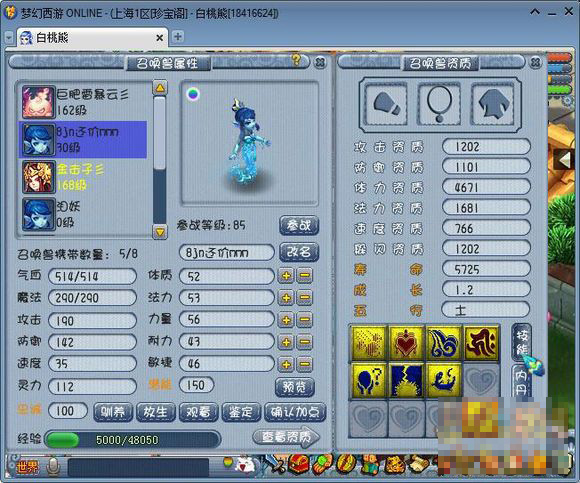Click the green robed character icon in toolbar
Viewport: 580px width, 483px height.
coord(370,465)
